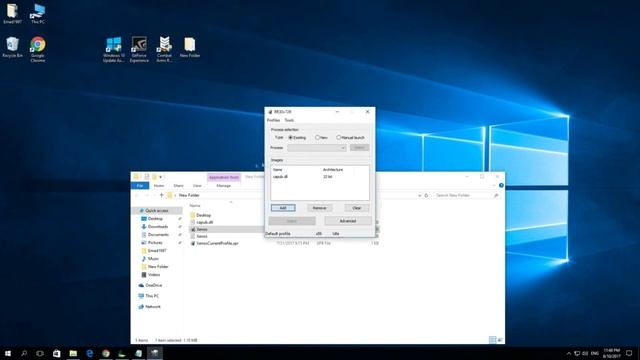Select the Desktop folder in file list

[x=204, y=215]
